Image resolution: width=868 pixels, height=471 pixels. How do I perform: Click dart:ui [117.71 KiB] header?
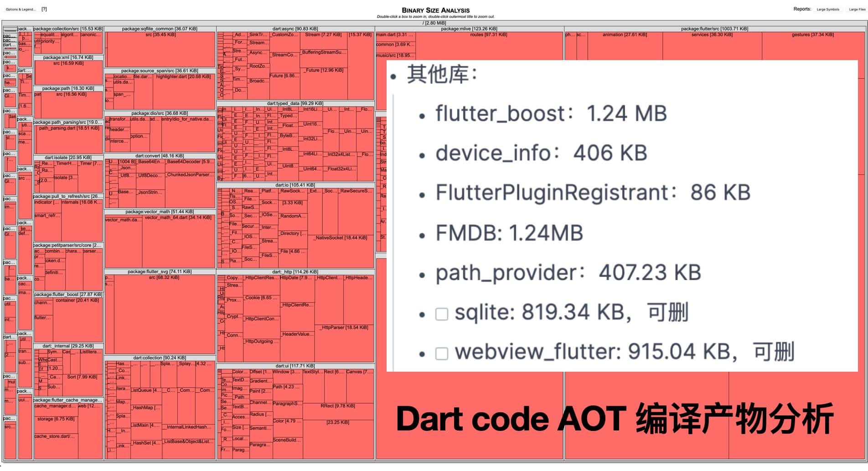point(295,366)
